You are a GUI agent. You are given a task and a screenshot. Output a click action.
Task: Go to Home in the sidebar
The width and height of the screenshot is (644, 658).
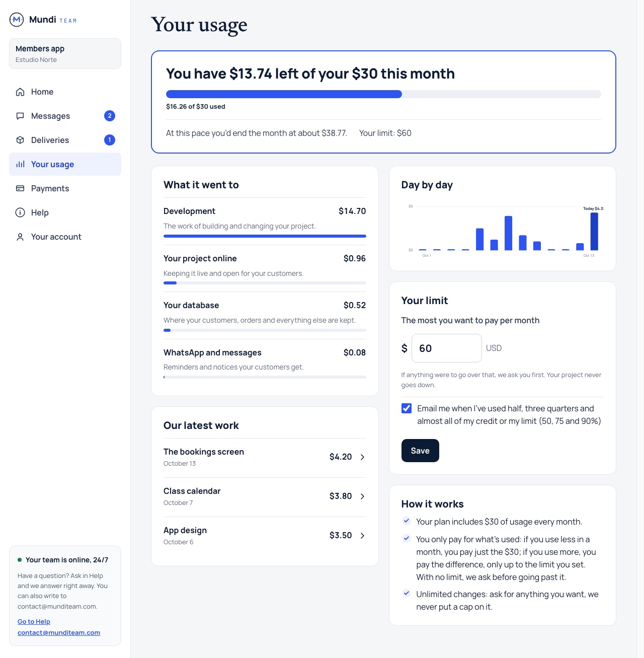pos(65,92)
